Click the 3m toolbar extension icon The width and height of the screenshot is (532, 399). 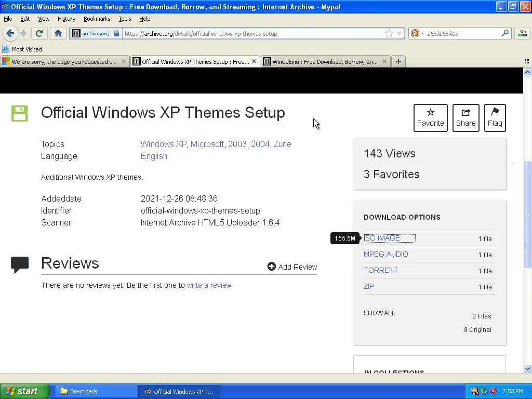(x=522, y=33)
